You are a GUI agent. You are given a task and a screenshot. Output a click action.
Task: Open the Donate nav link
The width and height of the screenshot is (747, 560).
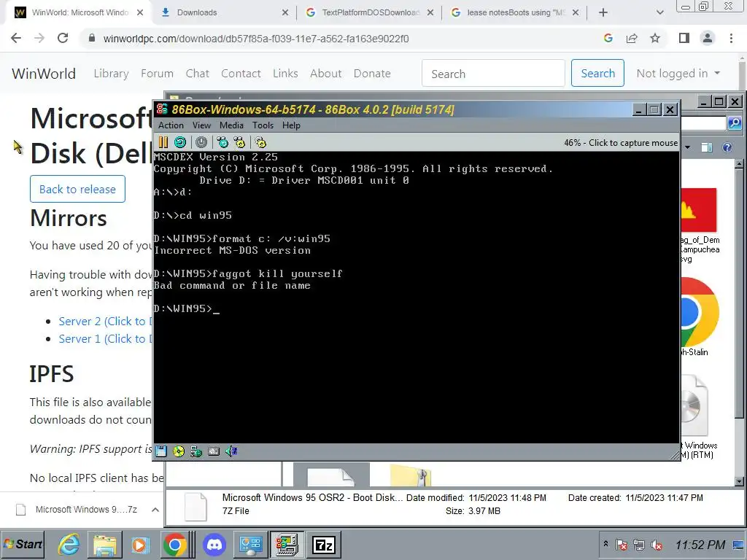click(x=372, y=74)
